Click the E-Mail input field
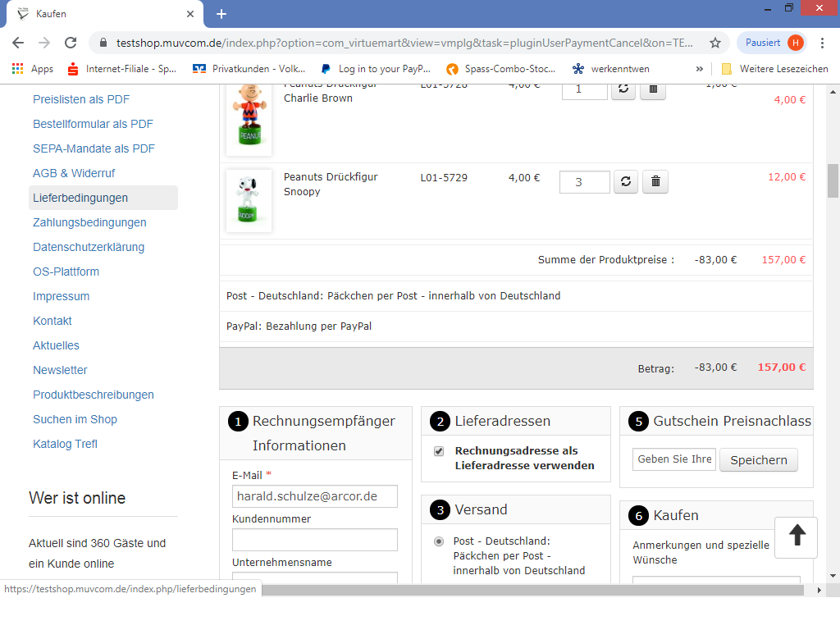Viewport: 840px width, 630px height. click(x=314, y=496)
